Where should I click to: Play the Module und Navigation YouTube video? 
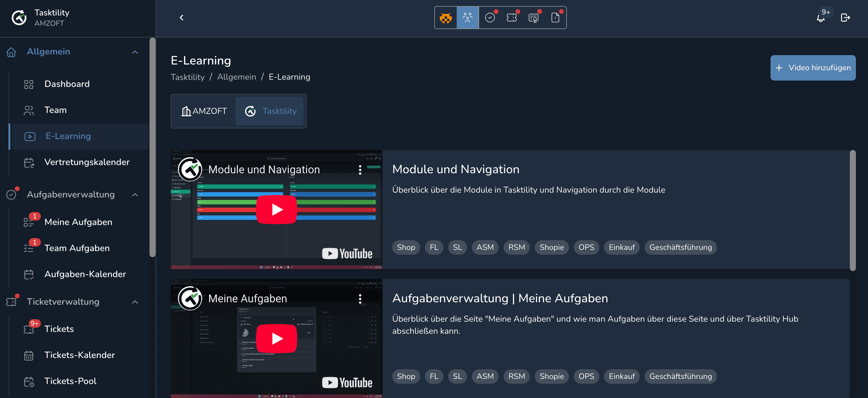[276, 210]
